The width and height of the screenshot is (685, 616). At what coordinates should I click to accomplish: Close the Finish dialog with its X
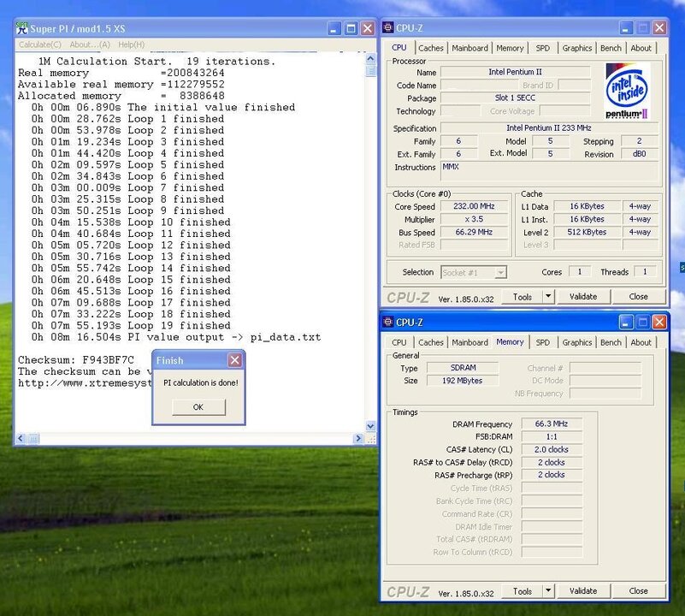[x=234, y=360]
